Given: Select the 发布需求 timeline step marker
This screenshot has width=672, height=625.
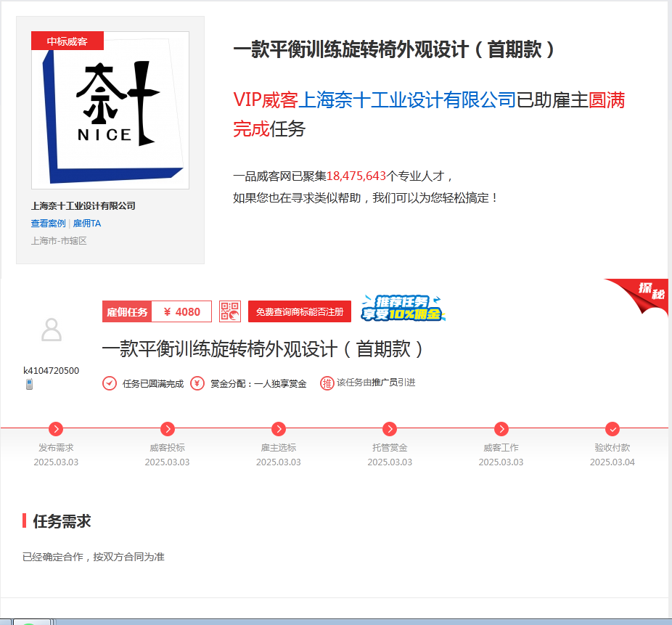Looking at the screenshot, I should point(56,429).
